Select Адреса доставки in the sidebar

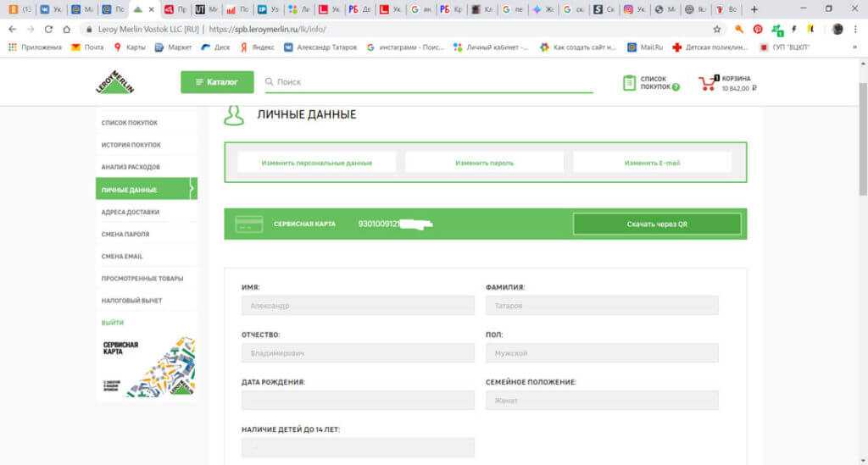[130, 212]
